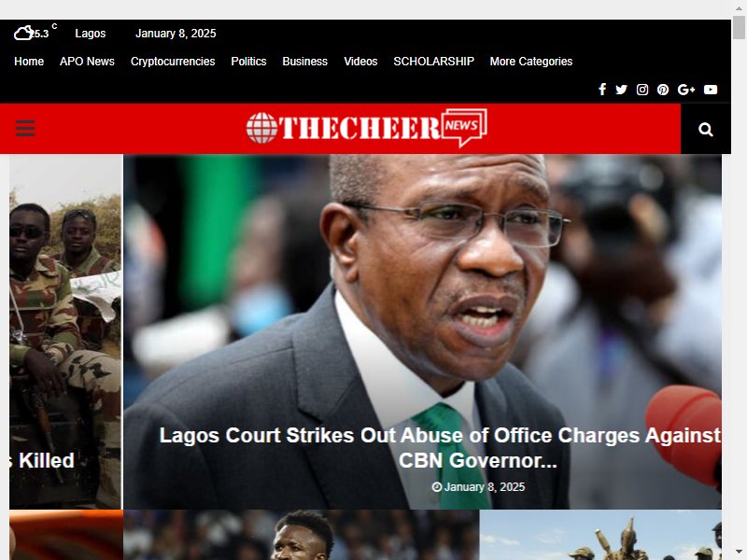The width and height of the screenshot is (747, 560).
Task: Expand the More Categories menu
Action: 530,62
